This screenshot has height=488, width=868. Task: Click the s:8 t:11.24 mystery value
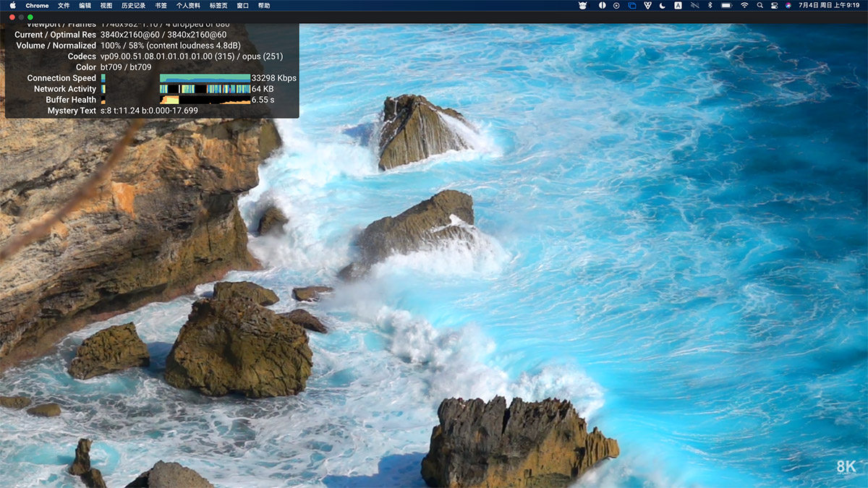(x=149, y=111)
